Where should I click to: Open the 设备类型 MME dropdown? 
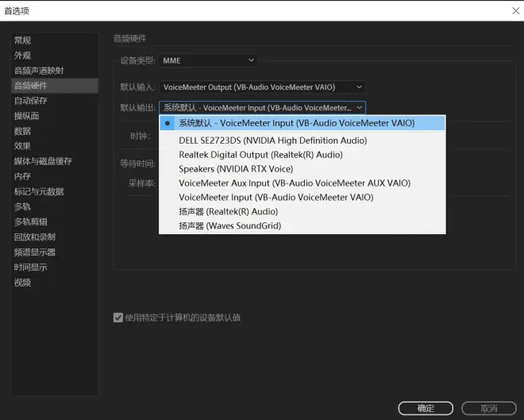208,60
